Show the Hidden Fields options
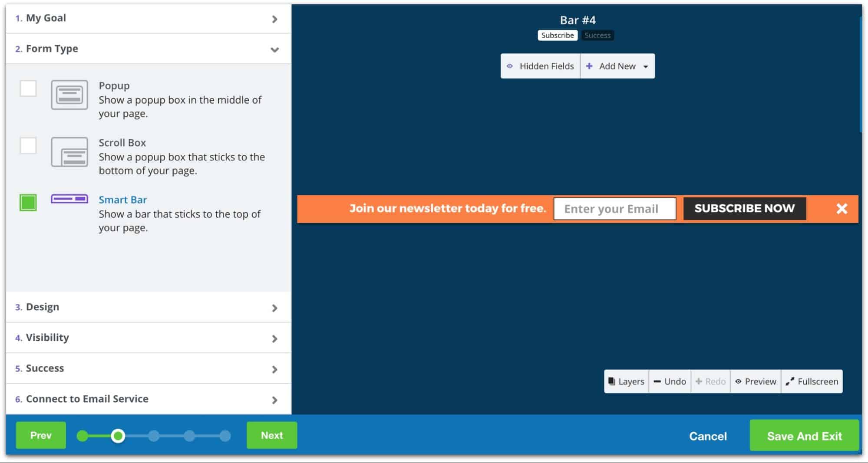868x463 pixels. pos(541,66)
